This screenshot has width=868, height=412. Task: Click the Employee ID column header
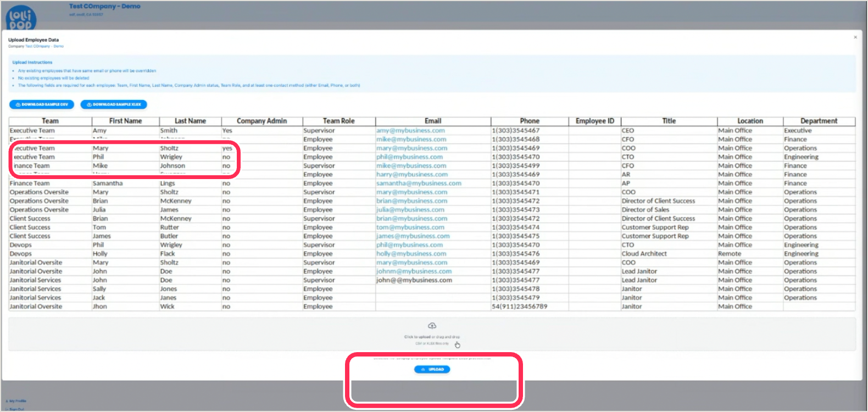pyautogui.click(x=594, y=121)
